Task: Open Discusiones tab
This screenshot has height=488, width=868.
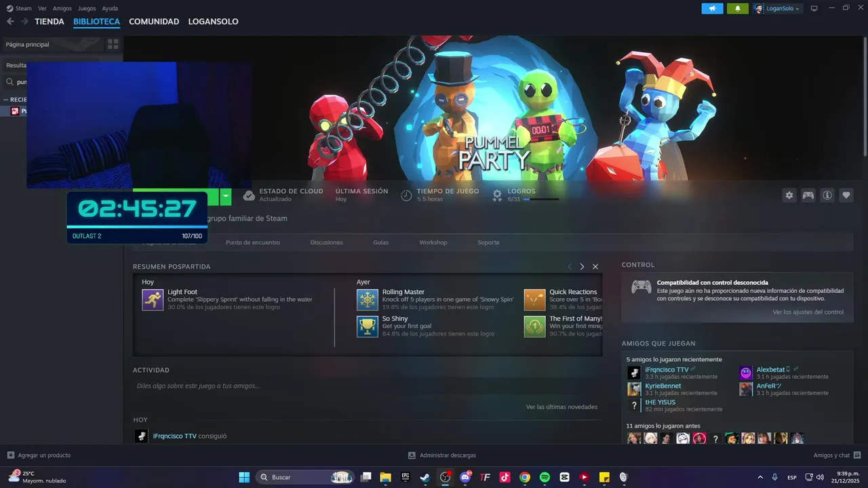Action: 327,242
